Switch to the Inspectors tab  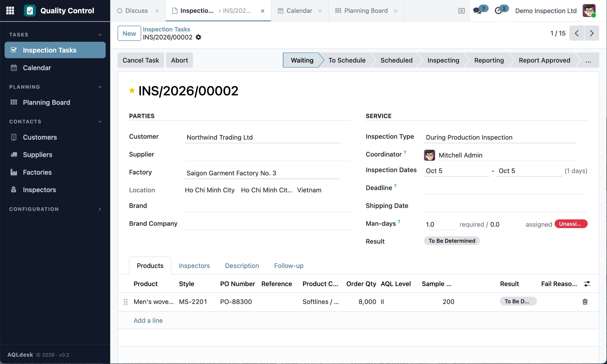[194, 265]
